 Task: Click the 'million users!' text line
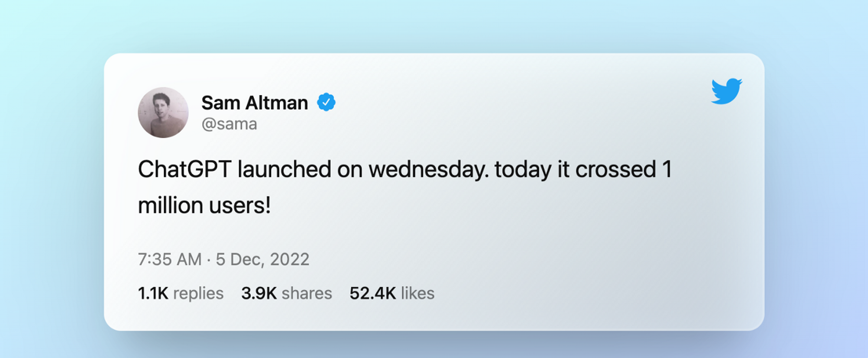pyautogui.click(x=204, y=205)
